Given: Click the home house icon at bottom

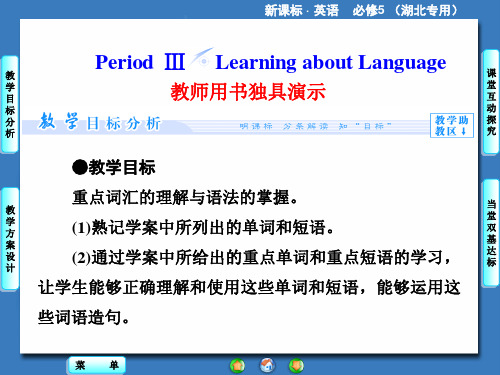Looking at the screenshot, I should (x=267, y=365).
